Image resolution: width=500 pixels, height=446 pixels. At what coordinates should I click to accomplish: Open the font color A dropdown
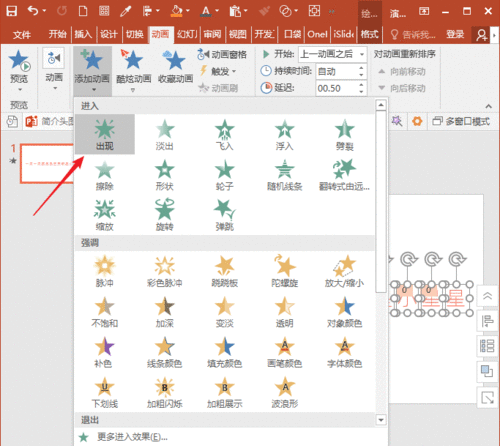coord(217,11)
